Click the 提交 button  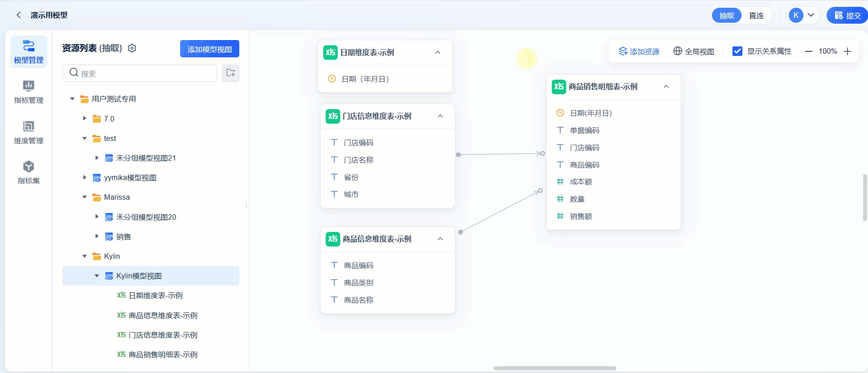(848, 15)
